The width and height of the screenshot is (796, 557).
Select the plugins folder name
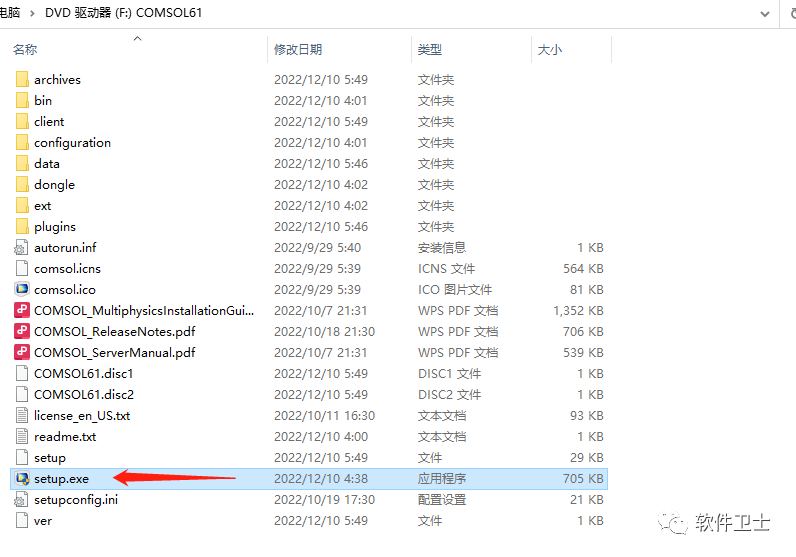click(x=55, y=227)
